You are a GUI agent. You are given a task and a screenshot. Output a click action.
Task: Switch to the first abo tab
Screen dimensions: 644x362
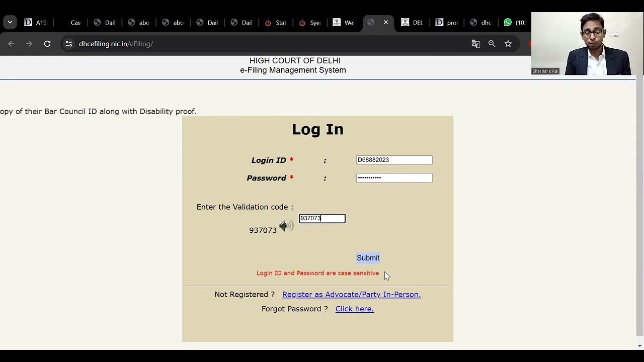pyautogui.click(x=139, y=22)
